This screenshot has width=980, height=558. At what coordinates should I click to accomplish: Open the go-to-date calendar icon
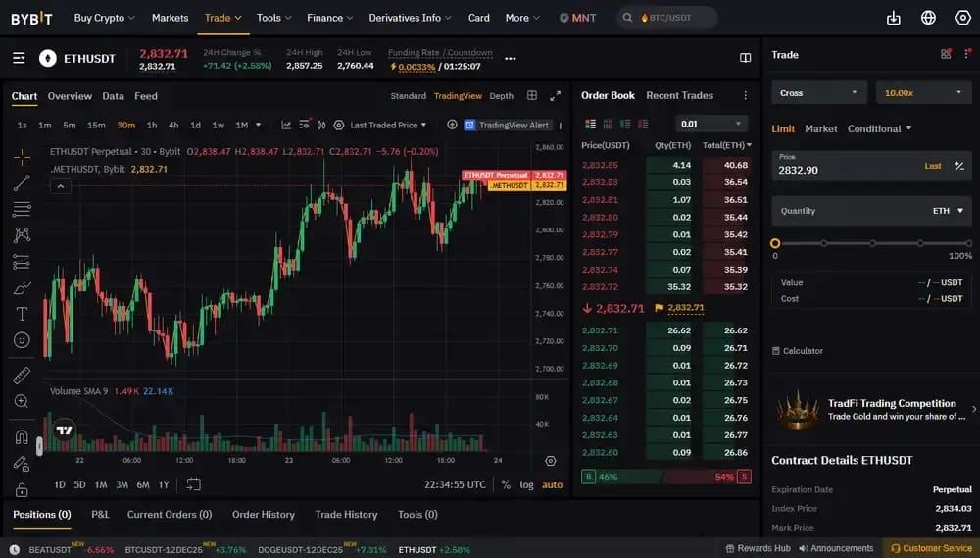194,484
